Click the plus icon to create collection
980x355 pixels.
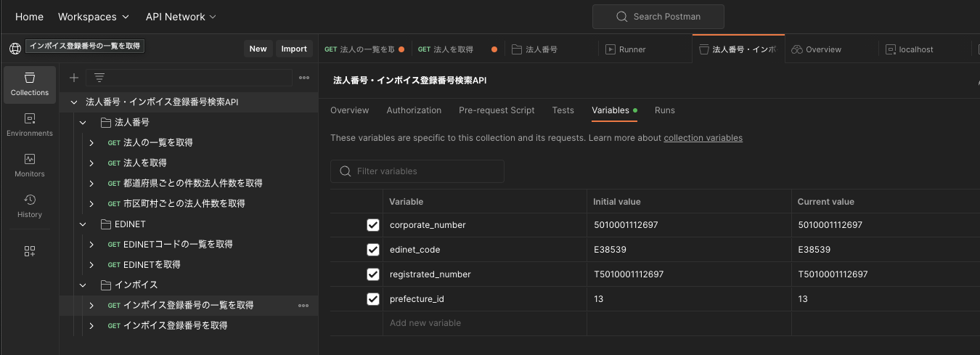click(x=74, y=78)
